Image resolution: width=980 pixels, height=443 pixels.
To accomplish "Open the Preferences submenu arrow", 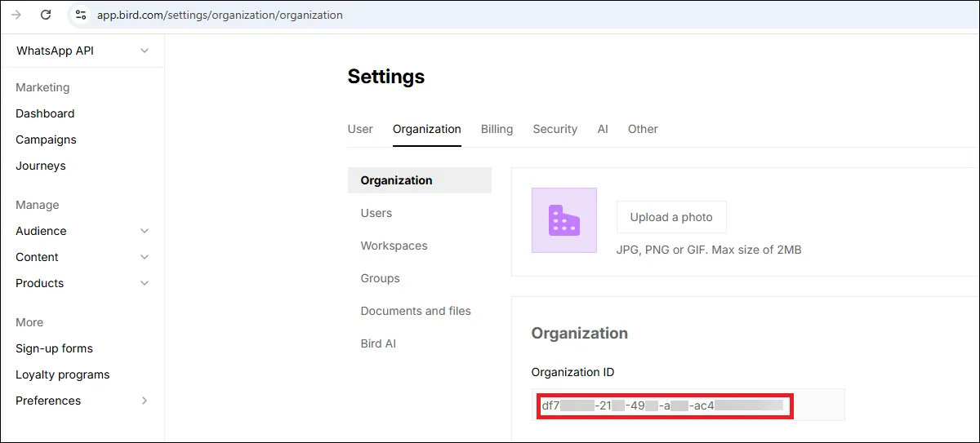I will (145, 401).
